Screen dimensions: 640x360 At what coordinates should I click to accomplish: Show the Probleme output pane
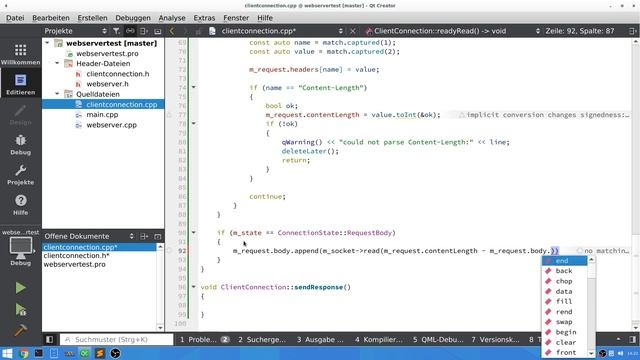(x=204, y=340)
